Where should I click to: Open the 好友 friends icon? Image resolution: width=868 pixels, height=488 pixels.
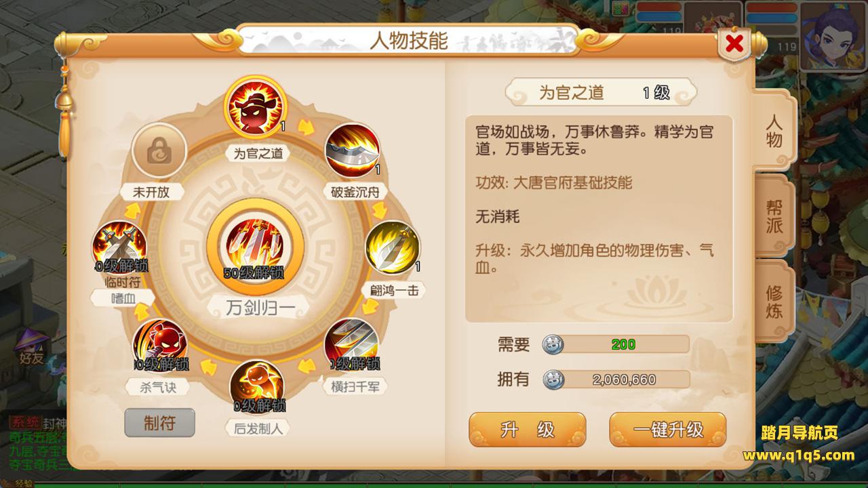tap(31, 347)
